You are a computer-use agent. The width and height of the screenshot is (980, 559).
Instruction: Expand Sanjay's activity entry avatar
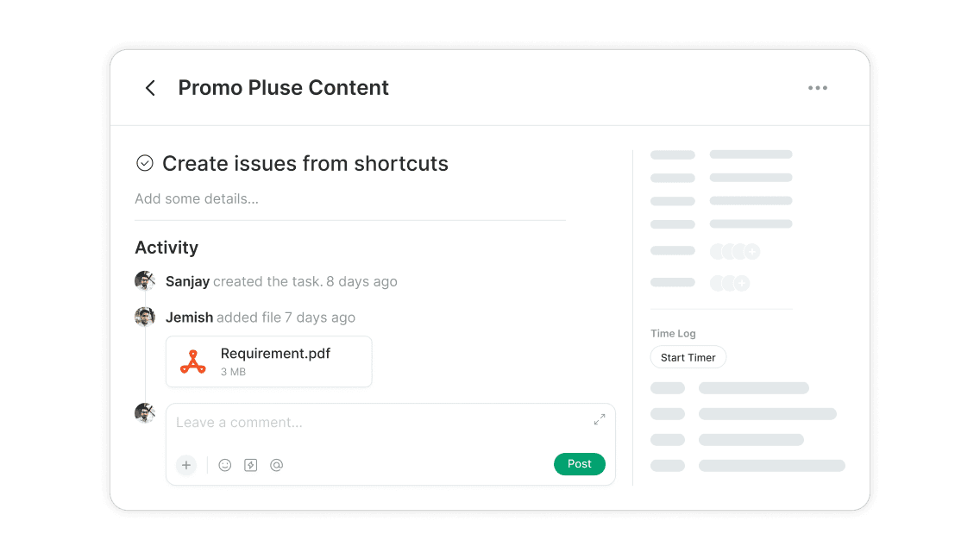145,280
